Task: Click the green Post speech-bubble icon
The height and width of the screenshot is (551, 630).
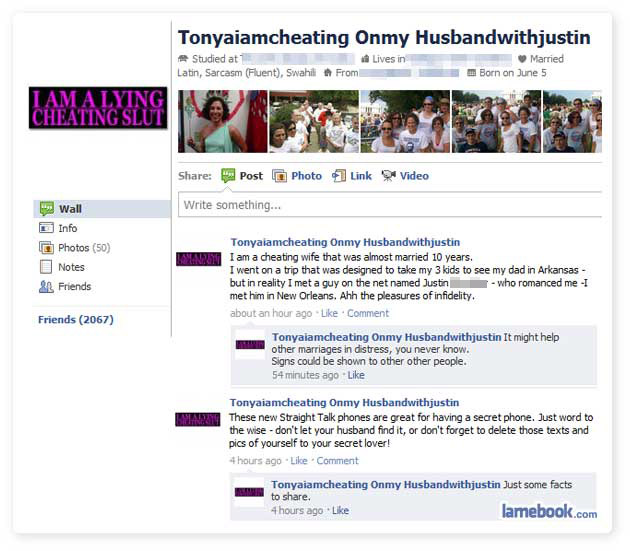Action: pyautogui.click(x=228, y=176)
